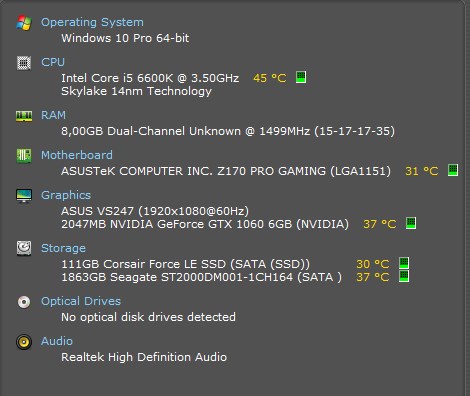
Task: Open the Storage section link
Action: 63,248
